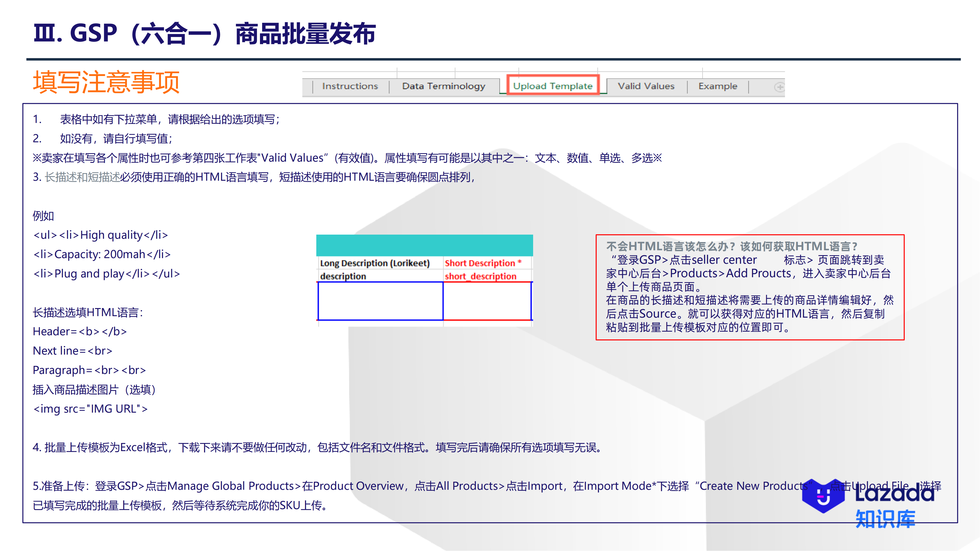980x551 pixels.
Task: Open the Data Terminology sheet tab
Action: coord(444,86)
